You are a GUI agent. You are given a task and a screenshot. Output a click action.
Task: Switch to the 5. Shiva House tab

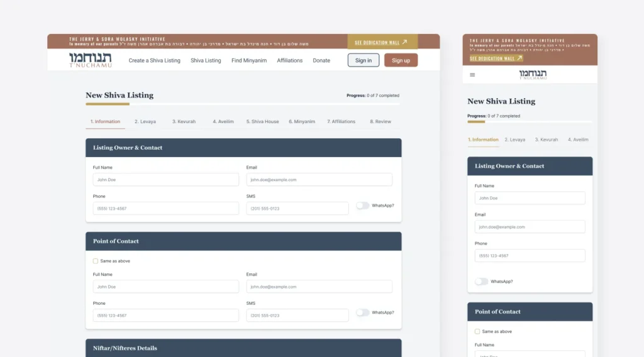(x=262, y=121)
